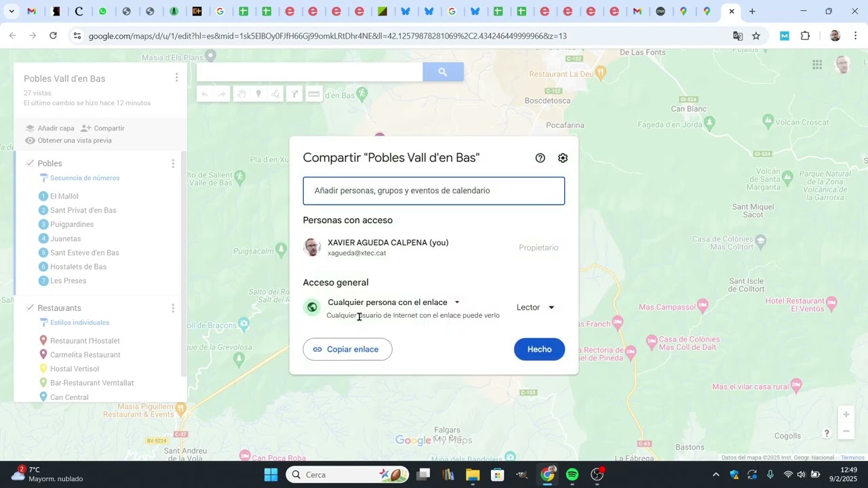This screenshot has width=868, height=488.
Task: Open File Explorer from taskbar
Action: [473, 474]
